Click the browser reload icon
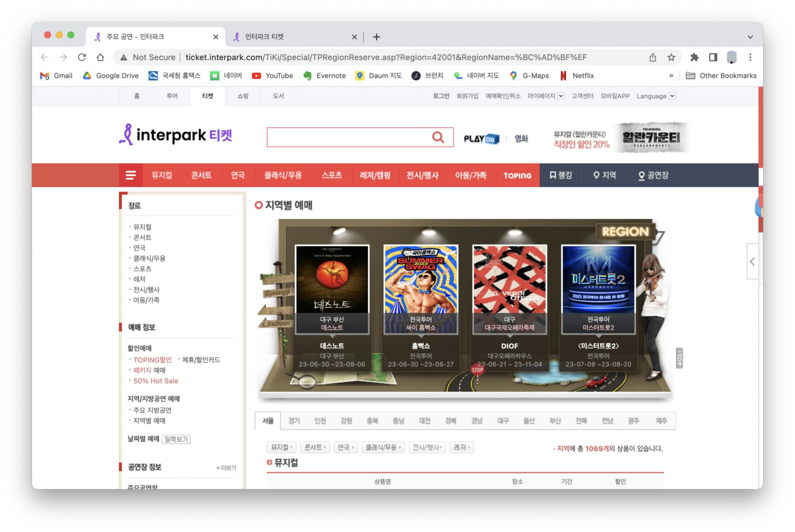Screen dimensions: 795x532 pos(82,58)
